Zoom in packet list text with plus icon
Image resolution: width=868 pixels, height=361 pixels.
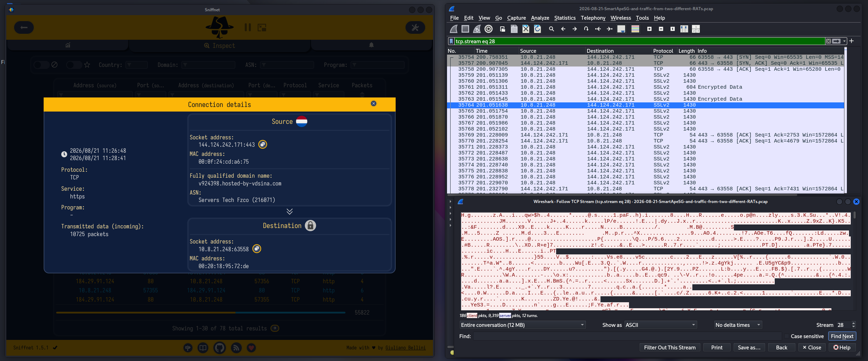pos(649,29)
